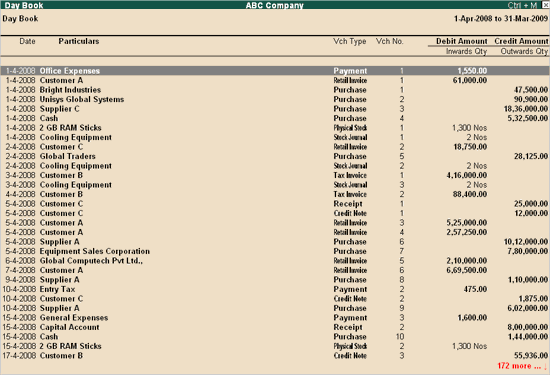Click the Inwards Qty sub-header
The height and width of the screenshot is (375, 550).
pos(466,51)
